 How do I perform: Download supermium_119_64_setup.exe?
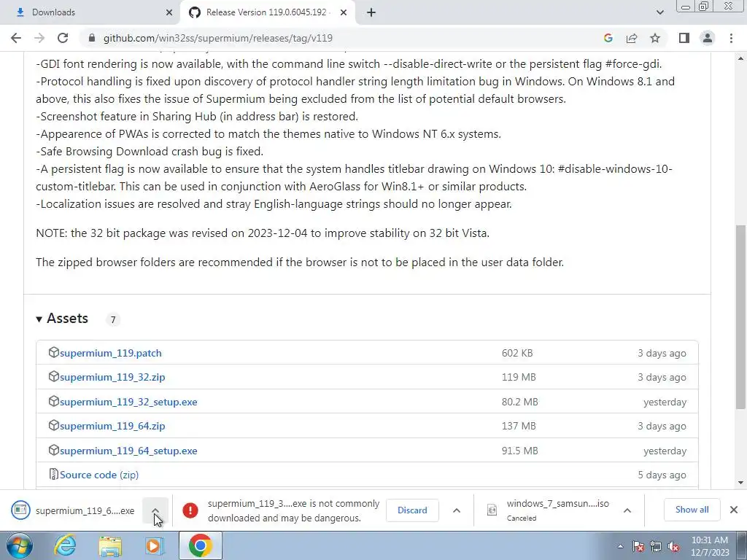(128, 451)
